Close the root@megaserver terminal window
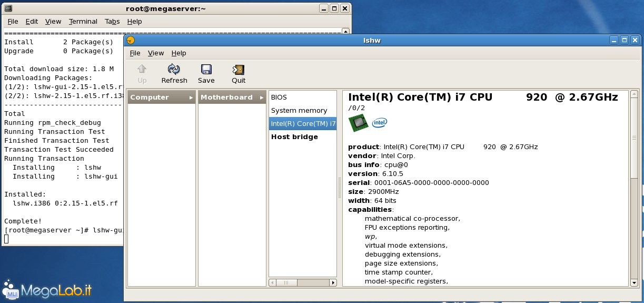 pyautogui.click(x=345, y=8)
